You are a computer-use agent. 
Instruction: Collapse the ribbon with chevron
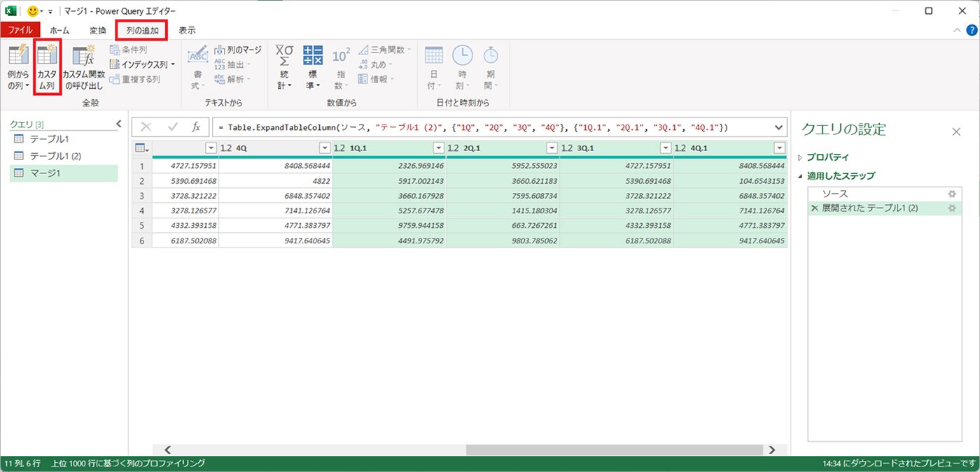(958, 30)
